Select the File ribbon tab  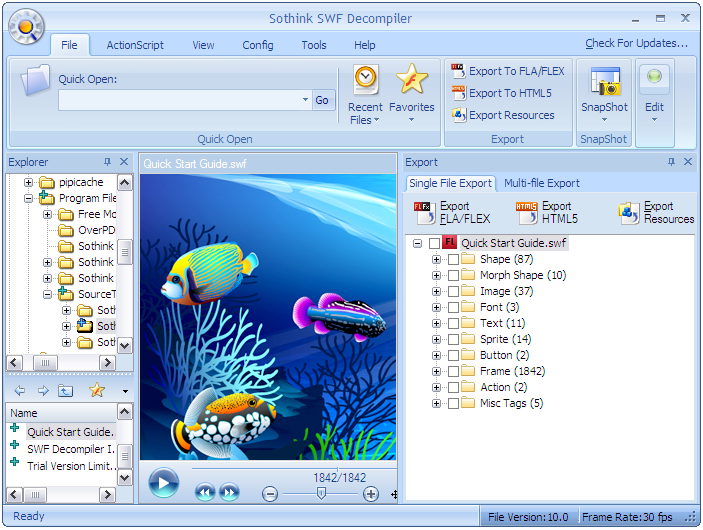(69, 45)
